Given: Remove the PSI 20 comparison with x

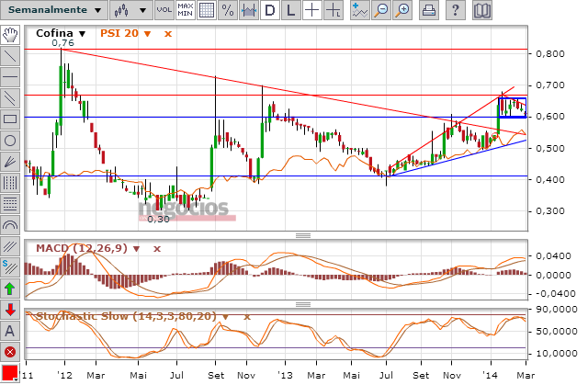Looking at the screenshot, I should [168, 34].
